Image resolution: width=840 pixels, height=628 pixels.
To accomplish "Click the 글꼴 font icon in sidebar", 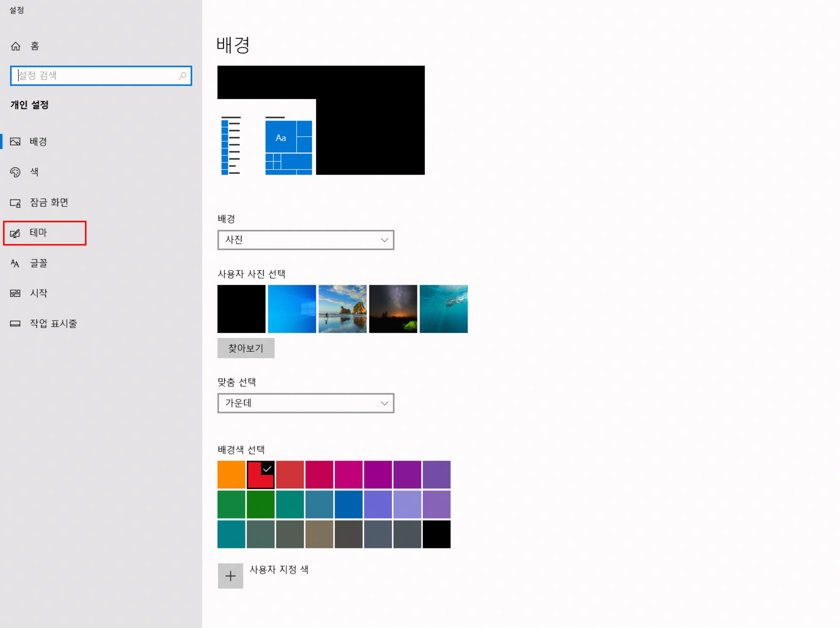I will pos(15,263).
